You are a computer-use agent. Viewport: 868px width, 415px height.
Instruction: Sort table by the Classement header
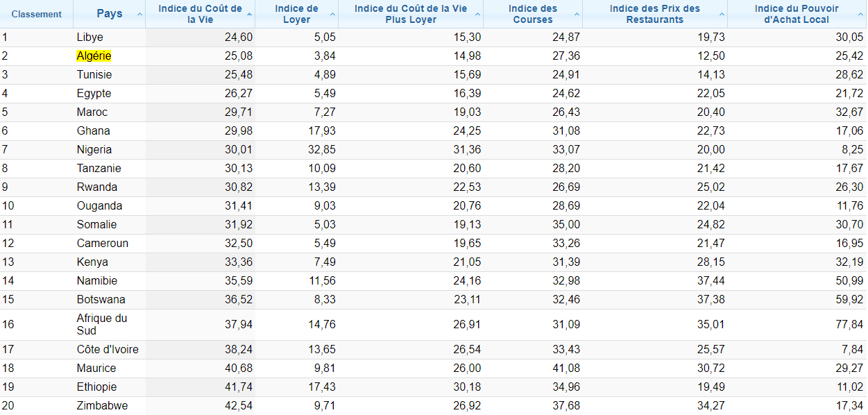click(x=36, y=15)
